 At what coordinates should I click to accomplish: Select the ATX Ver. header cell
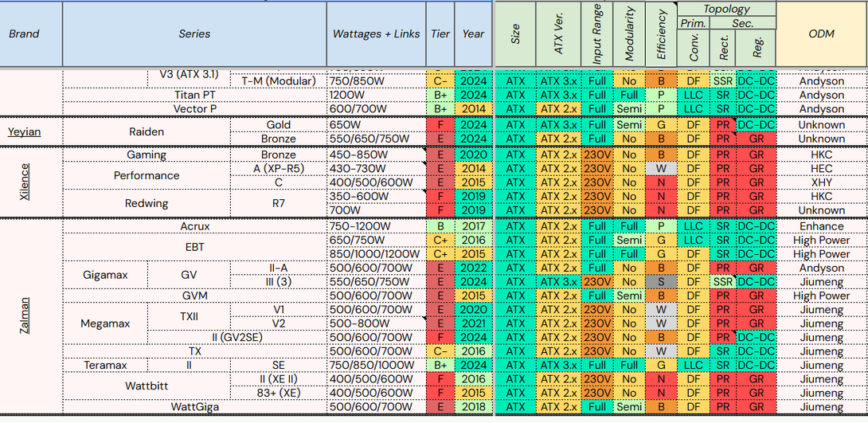(x=558, y=34)
